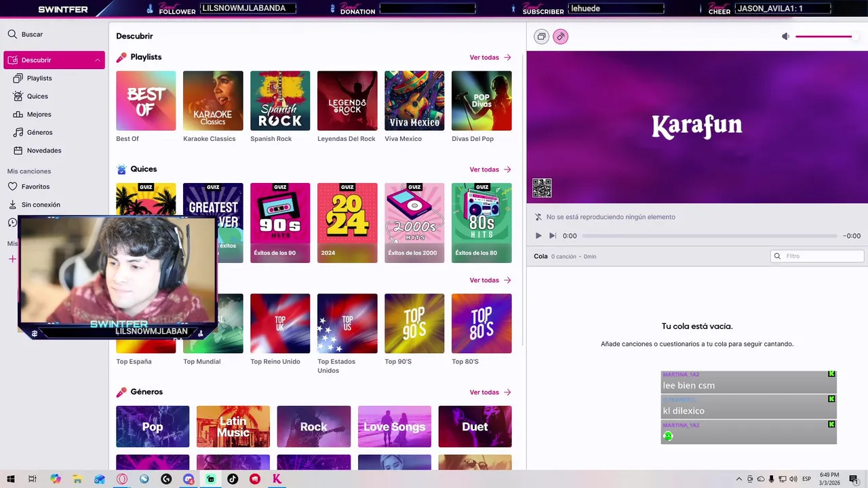Click the chat message 'kl dilexico'

tap(684, 411)
